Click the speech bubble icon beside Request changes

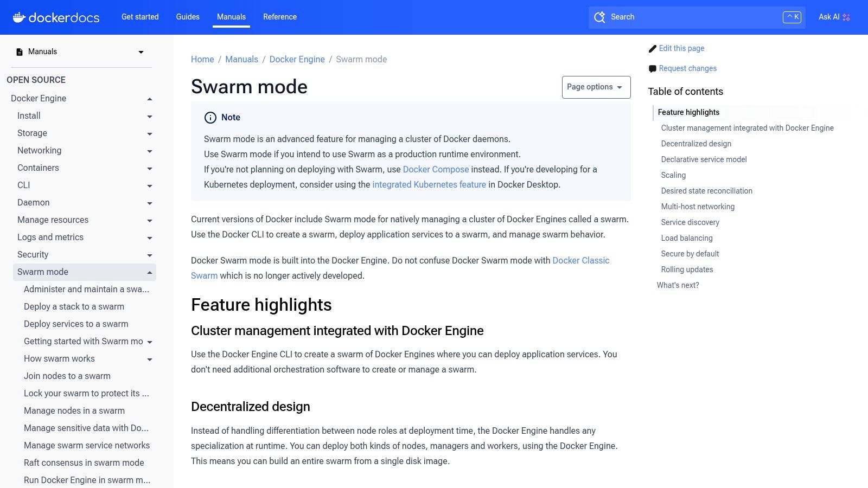click(x=653, y=69)
